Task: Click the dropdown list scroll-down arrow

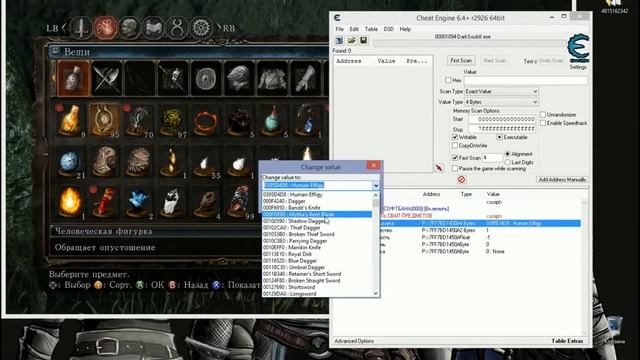Action: tap(376, 293)
